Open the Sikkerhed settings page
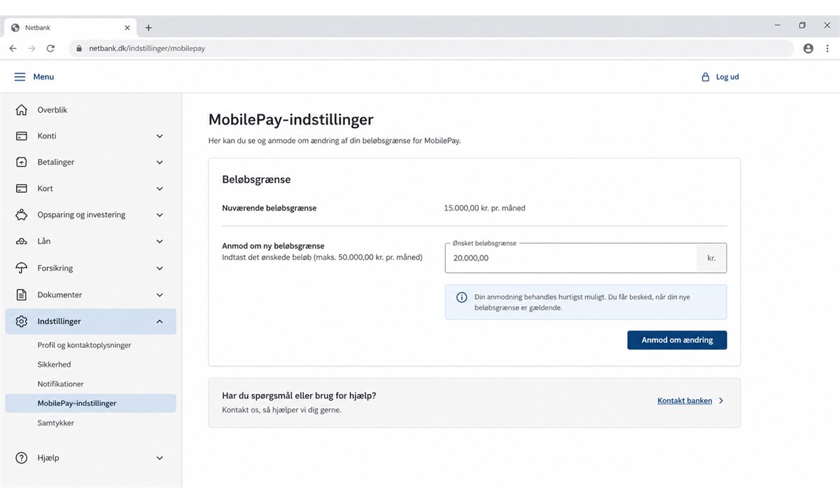The image size is (840, 504). [54, 365]
